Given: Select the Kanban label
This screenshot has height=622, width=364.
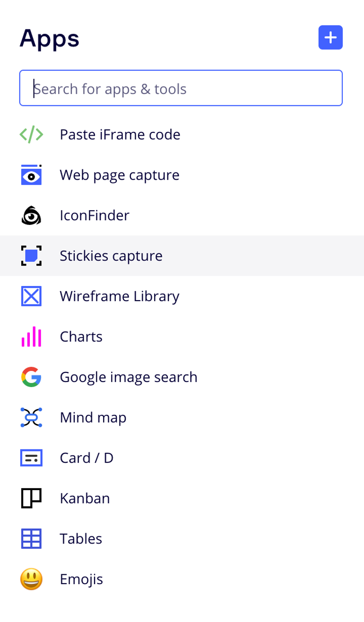Looking at the screenshot, I should pos(85,499).
